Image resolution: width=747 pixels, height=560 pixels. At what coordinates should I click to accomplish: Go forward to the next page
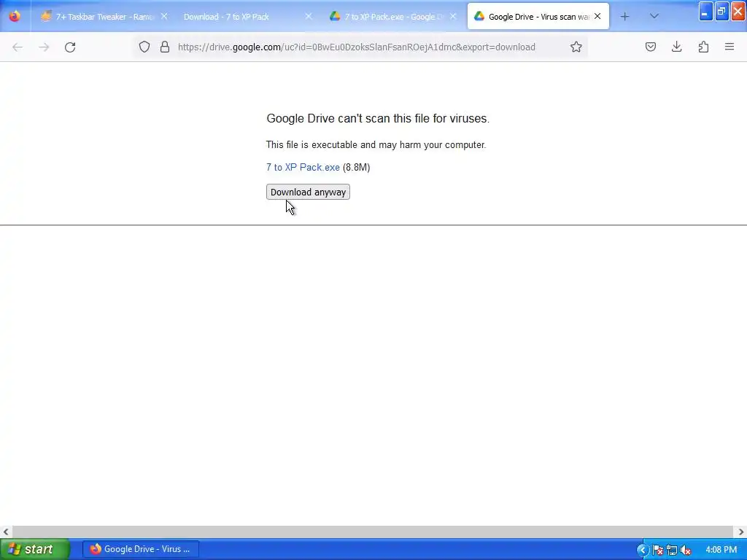click(44, 47)
